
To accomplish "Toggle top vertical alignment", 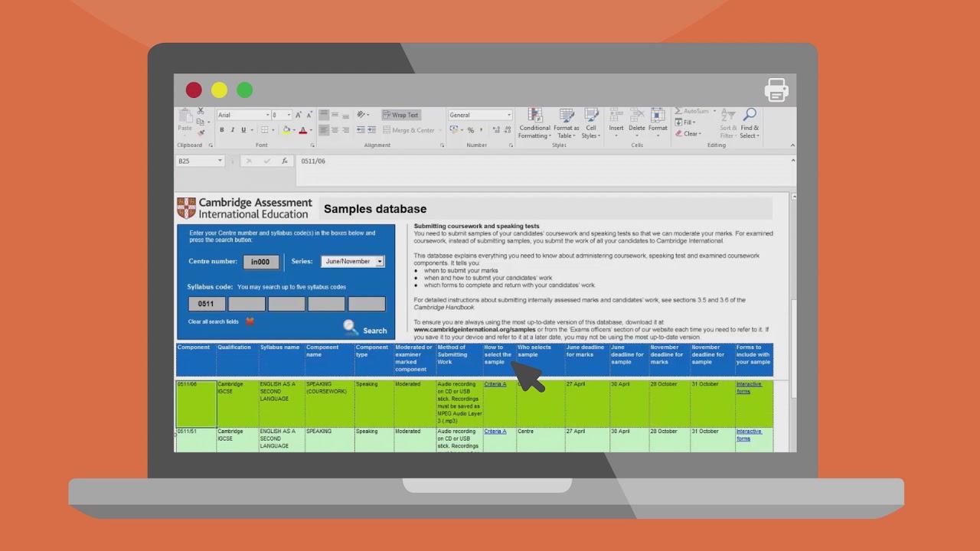I will [323, 115].
